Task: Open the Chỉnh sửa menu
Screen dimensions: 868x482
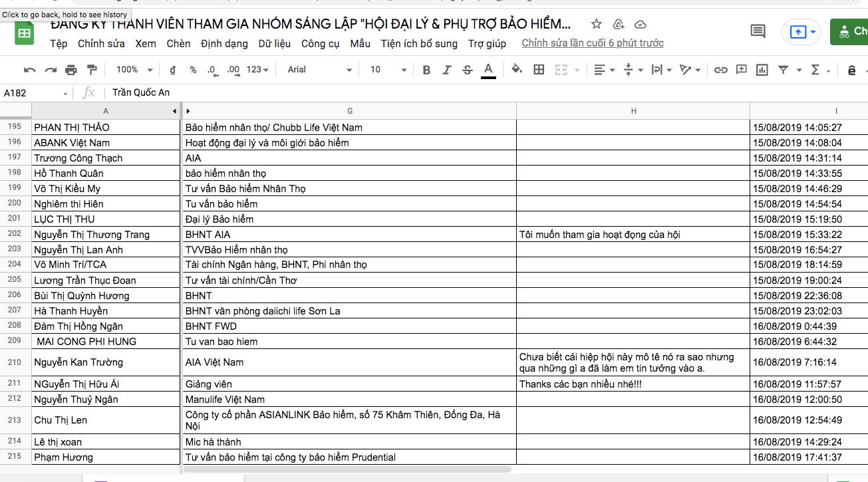Action: [101, 43]
